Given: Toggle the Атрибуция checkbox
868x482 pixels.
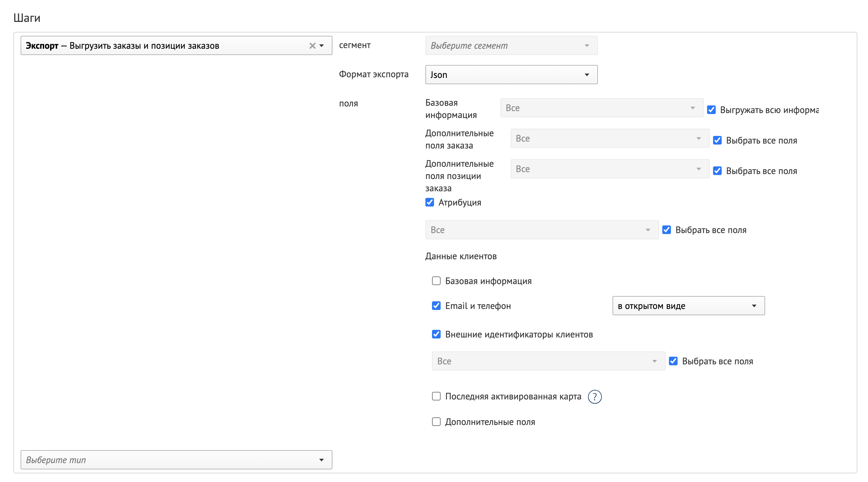Looking at the screenshot, I should [429, 202].
